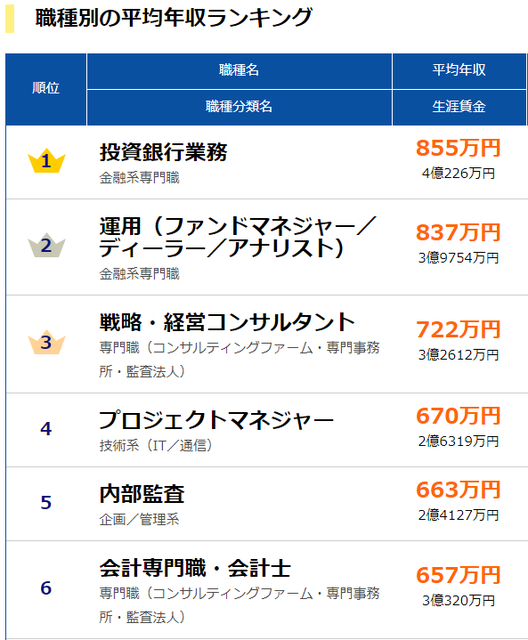Open 投資銀行業務 job title
This screenshot has width=528, height=640.
coord(163,152)
